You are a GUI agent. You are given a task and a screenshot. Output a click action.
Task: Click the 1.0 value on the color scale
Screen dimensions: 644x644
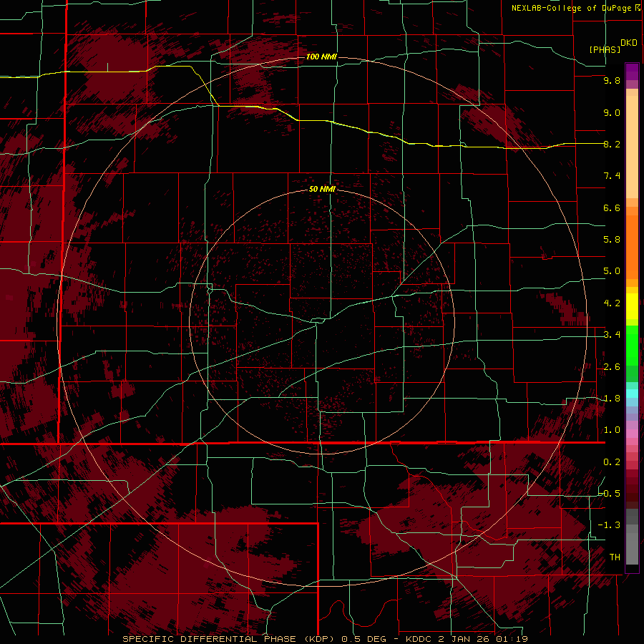pyautogui.click(x=612, y=430)
